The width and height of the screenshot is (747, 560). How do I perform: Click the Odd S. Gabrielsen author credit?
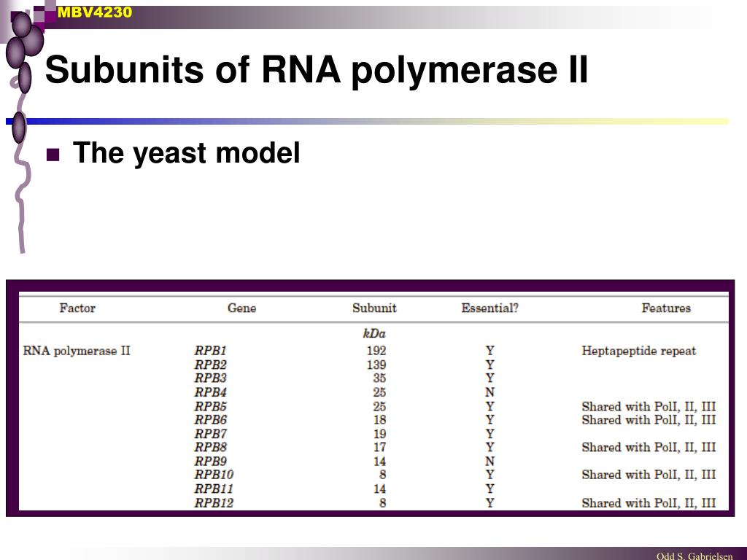[x=694, y=555]
